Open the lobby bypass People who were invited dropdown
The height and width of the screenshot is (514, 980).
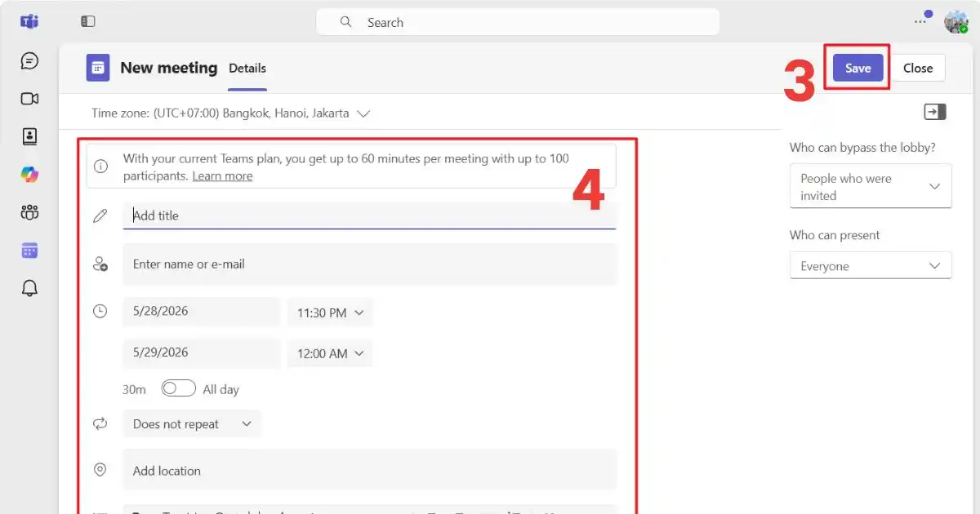pos(871,186)
